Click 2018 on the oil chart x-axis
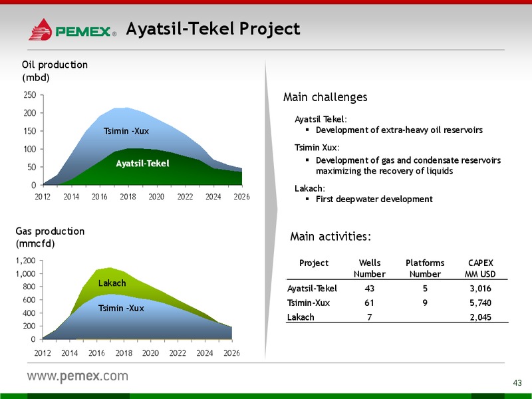 pyautogui.click(x=128, y=197)
